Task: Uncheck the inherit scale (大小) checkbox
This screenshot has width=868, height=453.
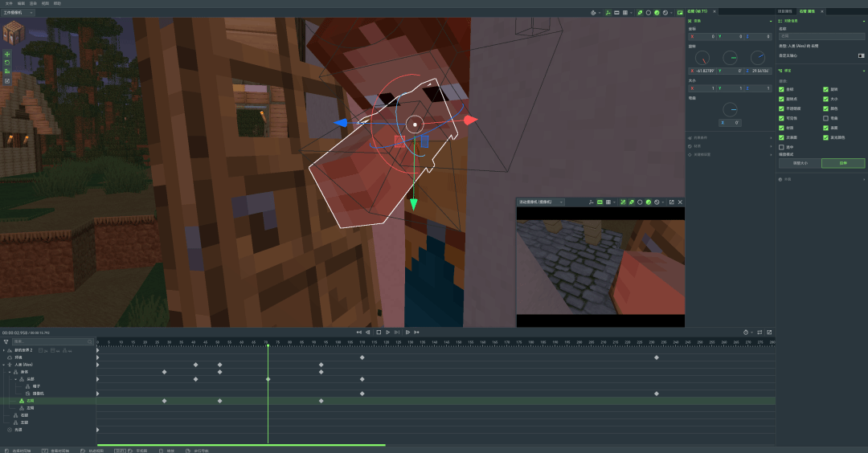Action: pos(825,99)
